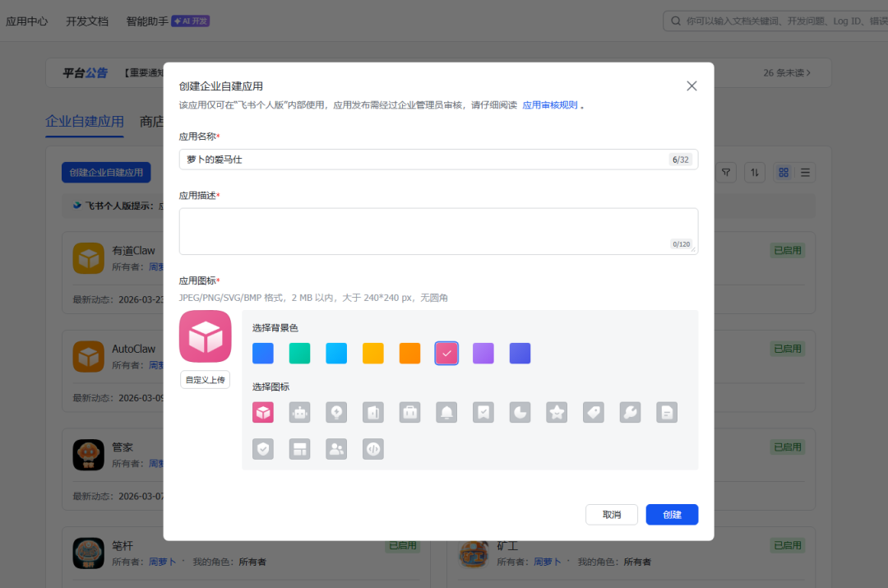Click 创建企业自建应用 button behind dialog
The height and width of the screenshot is (588, 888).
(106, 172)
